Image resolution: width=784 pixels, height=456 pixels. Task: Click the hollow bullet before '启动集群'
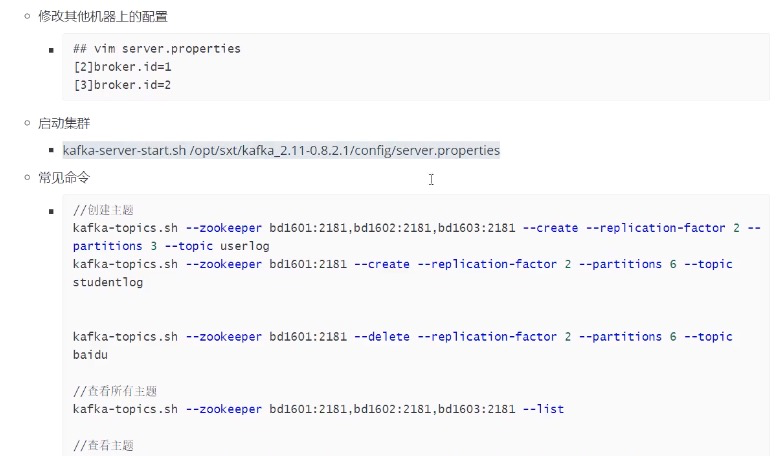click(29, 123)
